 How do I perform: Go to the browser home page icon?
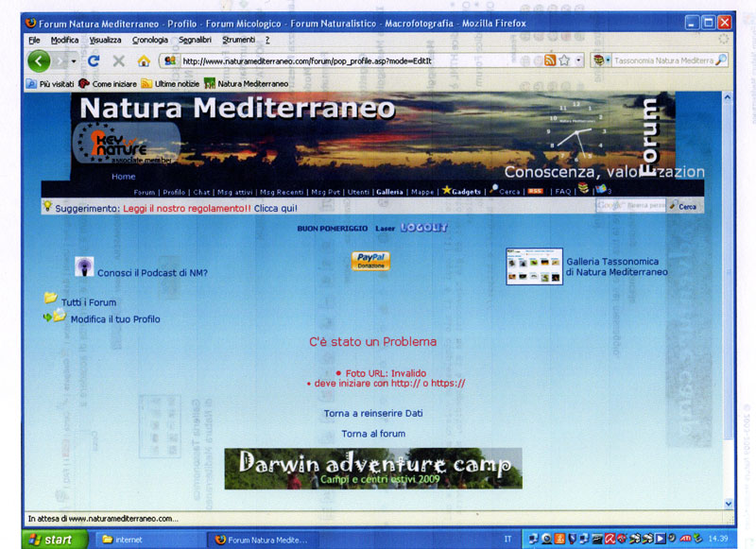click(x=144, y=60)
